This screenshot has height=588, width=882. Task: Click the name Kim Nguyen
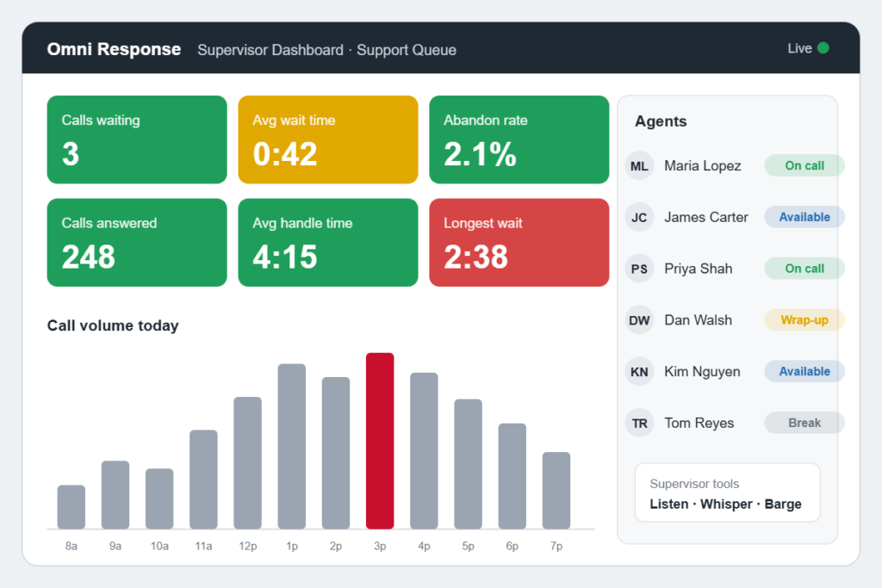(702, 372)
